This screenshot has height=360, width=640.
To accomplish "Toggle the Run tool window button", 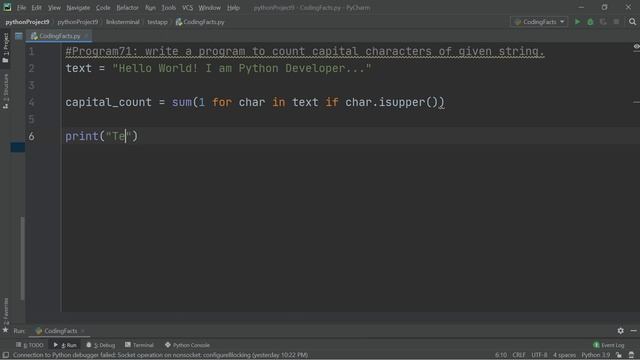I will [65, 345].
